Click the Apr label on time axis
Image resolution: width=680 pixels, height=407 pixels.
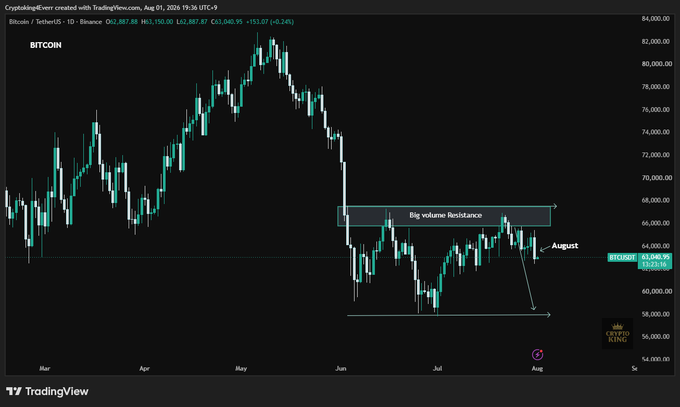coord(144,368)
